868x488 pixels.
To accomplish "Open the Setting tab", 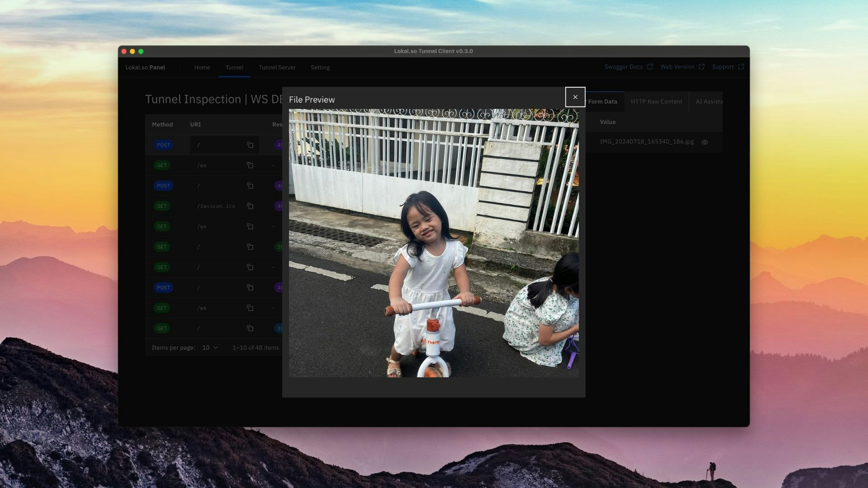I will point(320,67).
